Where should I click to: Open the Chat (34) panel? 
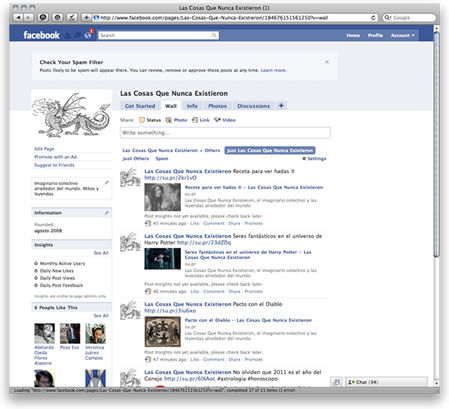(x=386, y=382)
